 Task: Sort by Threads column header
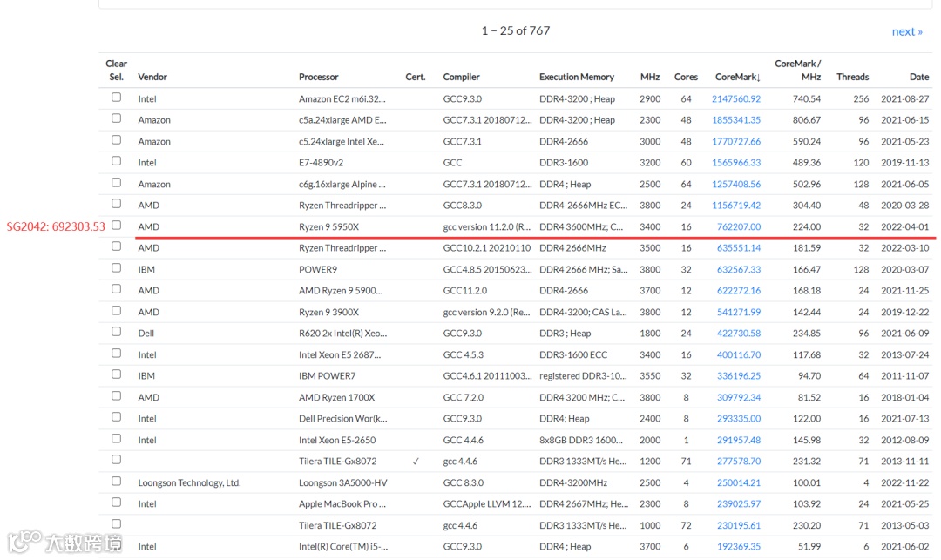852,77
